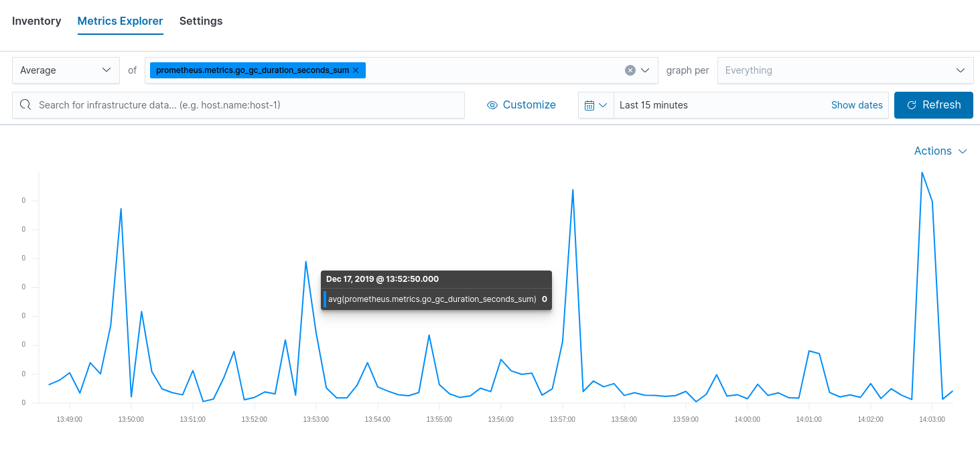Click the 13:53:00 time axis label
Viewport: 980px width, 458px height.
[316, 419]
